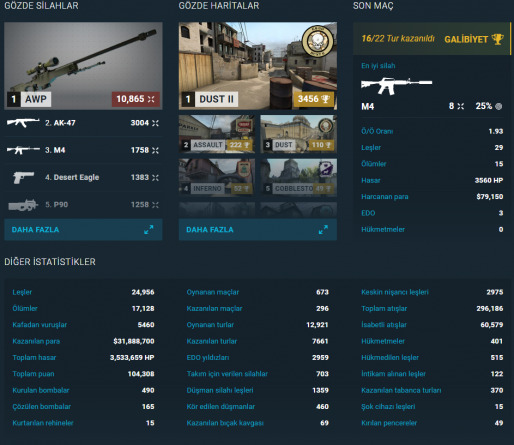Expand maps list with DAHA FAZLA
Viewport: 514px width, 445px height.
coord(258,230)
